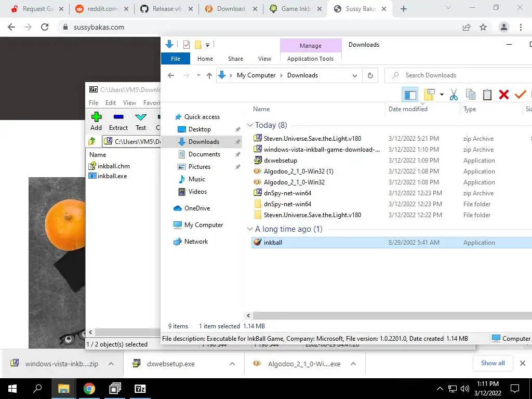Sort by Name column header
The height and width of the screenshot is (399, 532).
coord(261,109)
